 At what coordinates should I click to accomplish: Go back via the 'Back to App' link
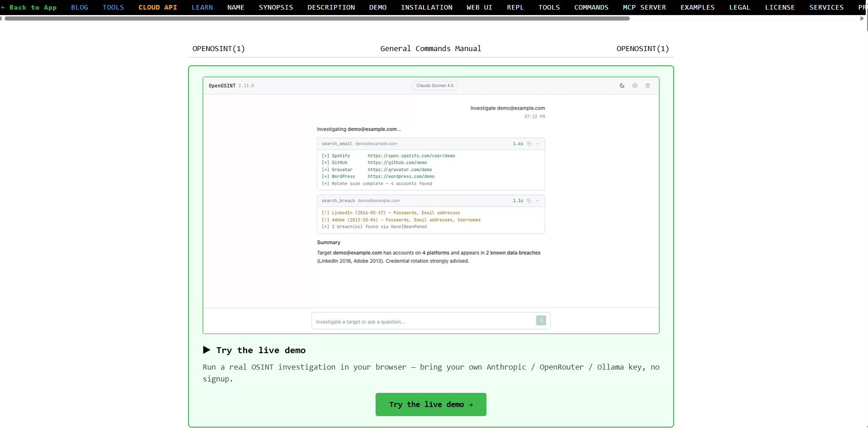point(29,7)
